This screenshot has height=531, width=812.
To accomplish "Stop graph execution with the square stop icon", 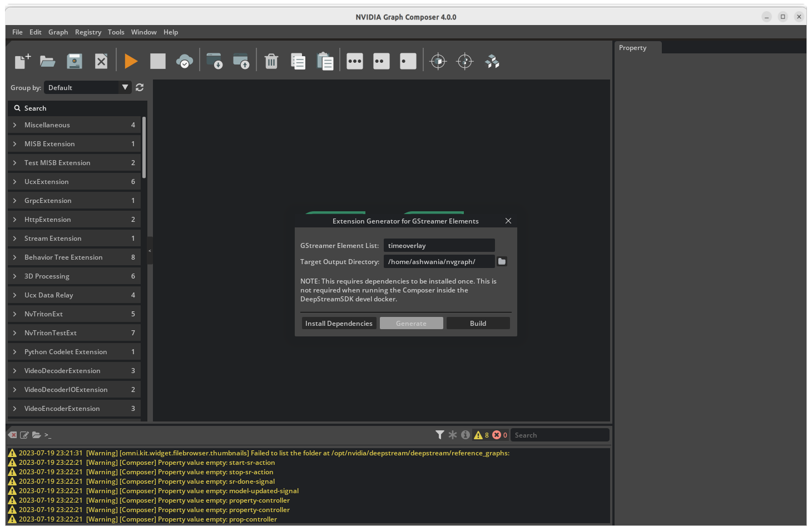I will coord(158,61).
